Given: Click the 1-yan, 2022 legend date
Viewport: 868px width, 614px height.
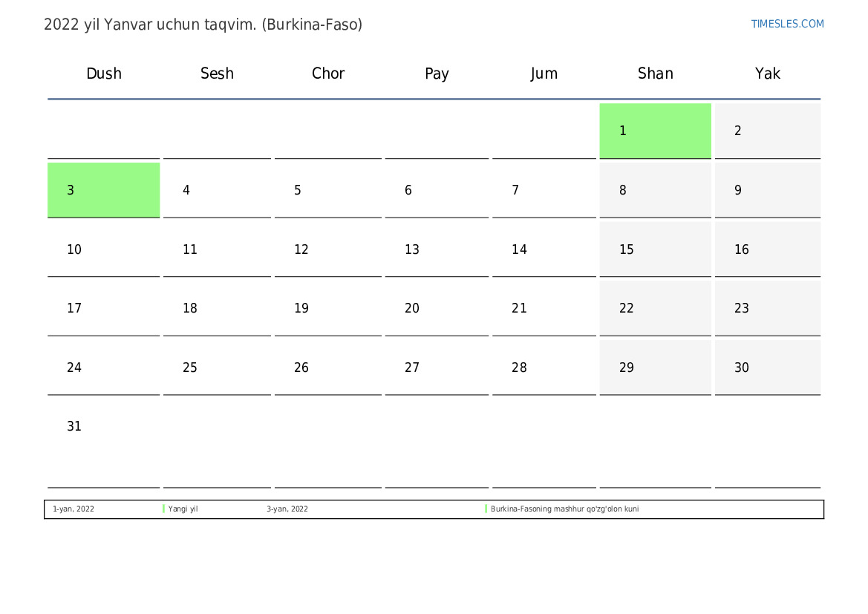Looking at the screenshot, I should [74, 509].
